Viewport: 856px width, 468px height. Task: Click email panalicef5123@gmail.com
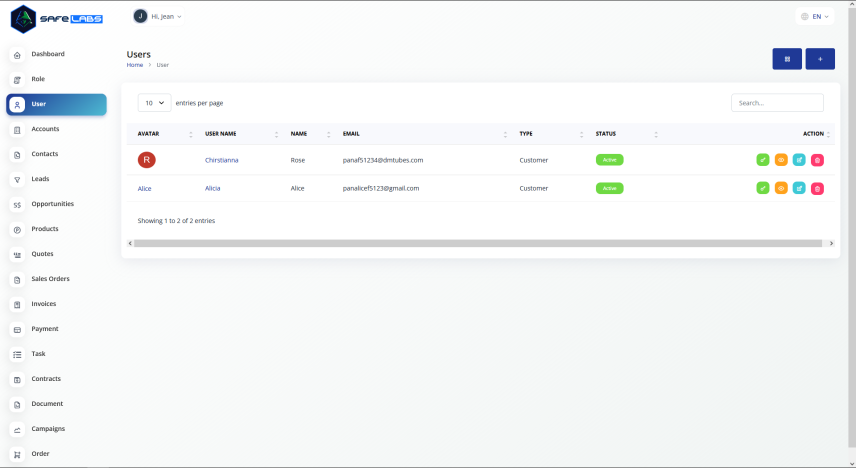381,188
